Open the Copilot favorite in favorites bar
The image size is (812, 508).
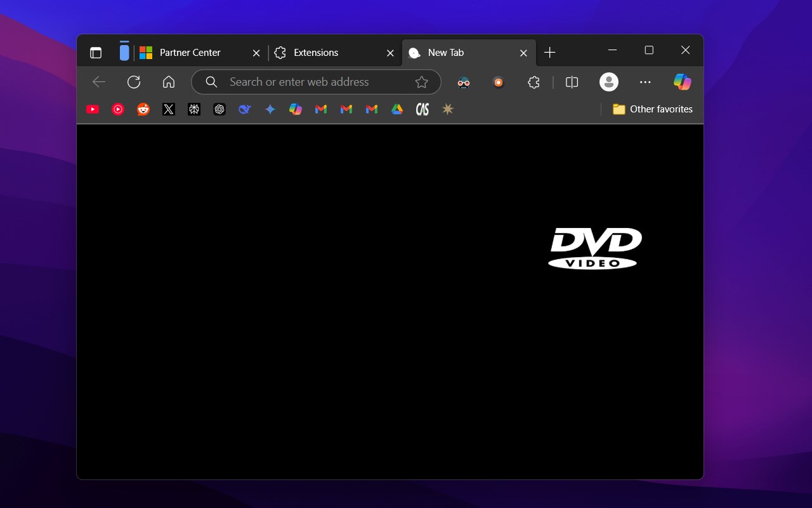tap(296, 109)
